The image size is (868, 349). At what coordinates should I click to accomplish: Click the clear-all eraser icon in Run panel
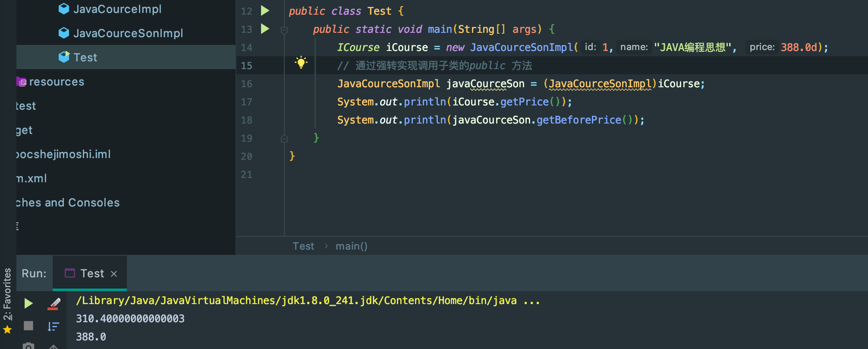coord(53,304)
